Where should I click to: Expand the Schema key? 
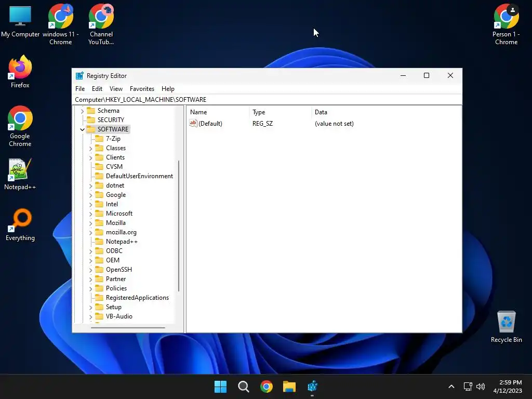click(82, 111)
